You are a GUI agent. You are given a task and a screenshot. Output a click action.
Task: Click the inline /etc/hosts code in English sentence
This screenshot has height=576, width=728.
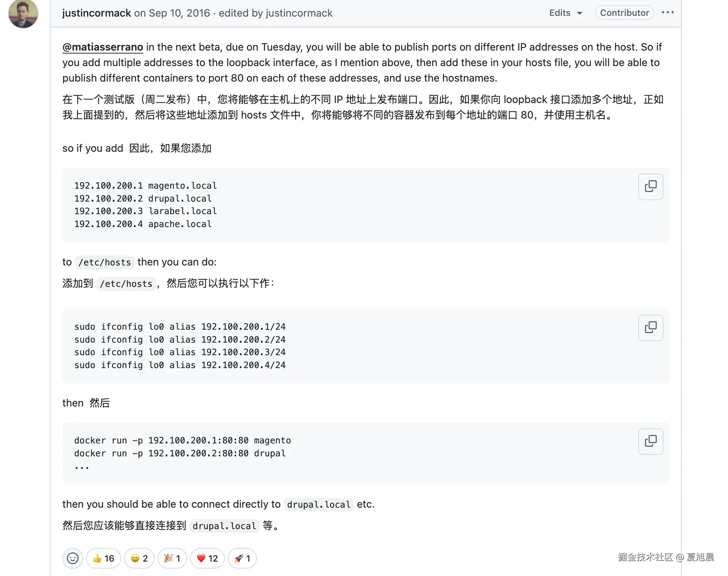104,263
